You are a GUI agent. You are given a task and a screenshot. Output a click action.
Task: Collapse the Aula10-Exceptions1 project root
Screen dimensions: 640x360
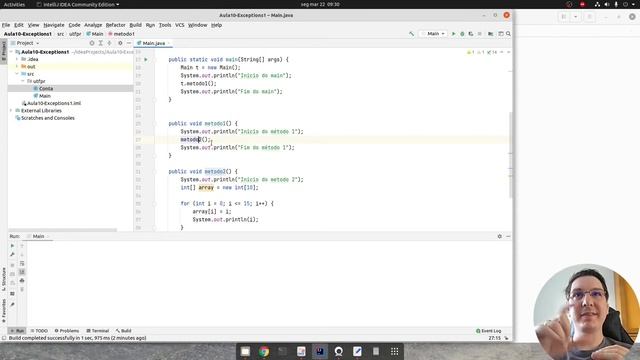[x=11, y=52]
